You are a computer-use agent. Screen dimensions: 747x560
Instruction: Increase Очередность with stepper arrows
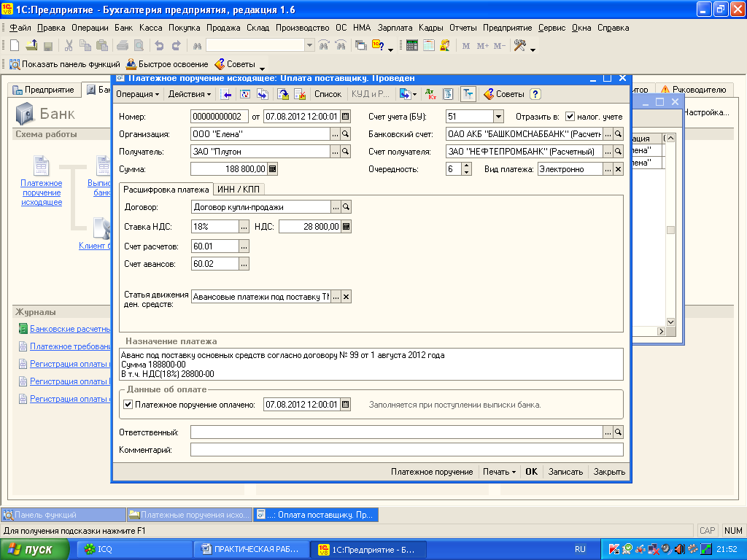[x=466, y=166]
